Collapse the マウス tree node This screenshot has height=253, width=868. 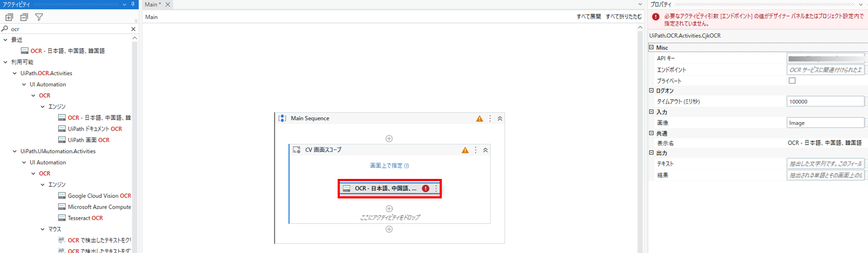coord(43,229)
